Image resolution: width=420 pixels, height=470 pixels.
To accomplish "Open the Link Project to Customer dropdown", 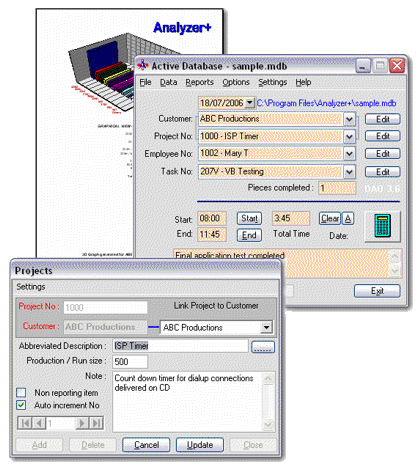I will (x=266, y=327).
